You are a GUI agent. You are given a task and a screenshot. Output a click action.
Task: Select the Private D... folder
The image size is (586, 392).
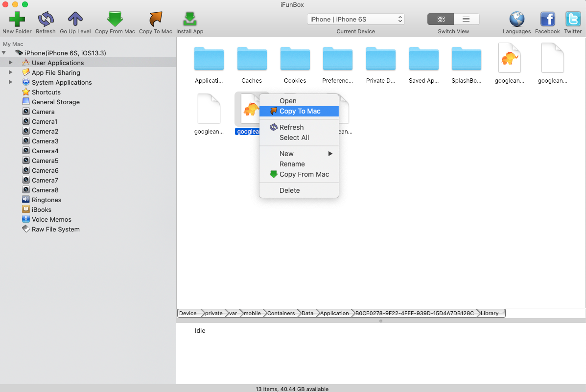pos(380,59)
